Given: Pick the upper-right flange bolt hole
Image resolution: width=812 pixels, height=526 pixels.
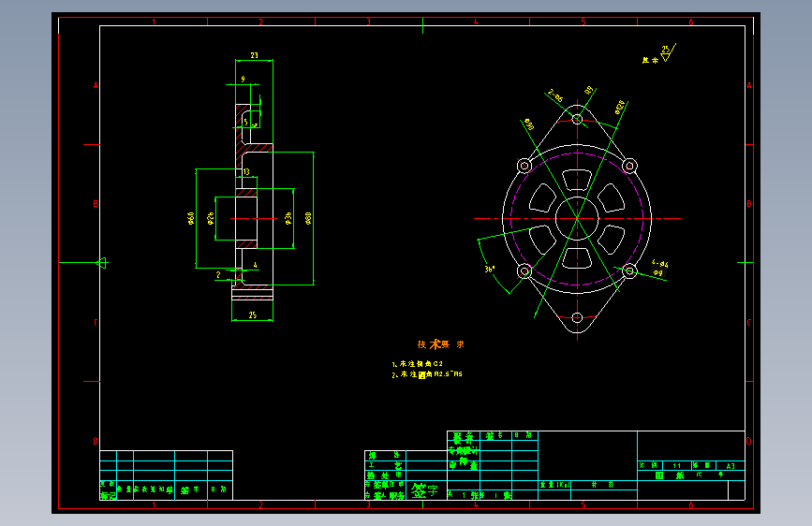Looking at the screenshot, I should coord(629,166).
